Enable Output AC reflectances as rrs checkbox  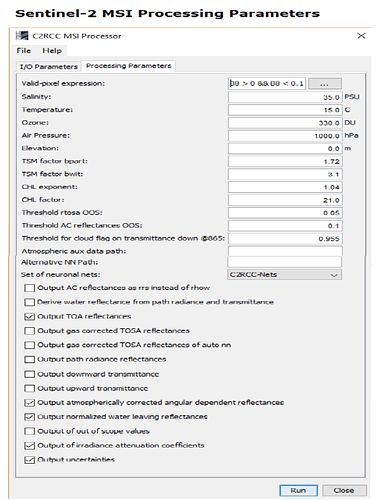point(29,288)
